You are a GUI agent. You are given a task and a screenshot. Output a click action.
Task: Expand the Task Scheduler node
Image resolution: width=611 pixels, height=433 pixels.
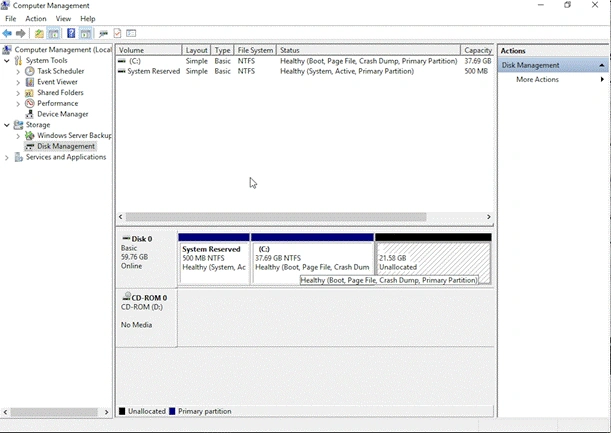[18, 71]
